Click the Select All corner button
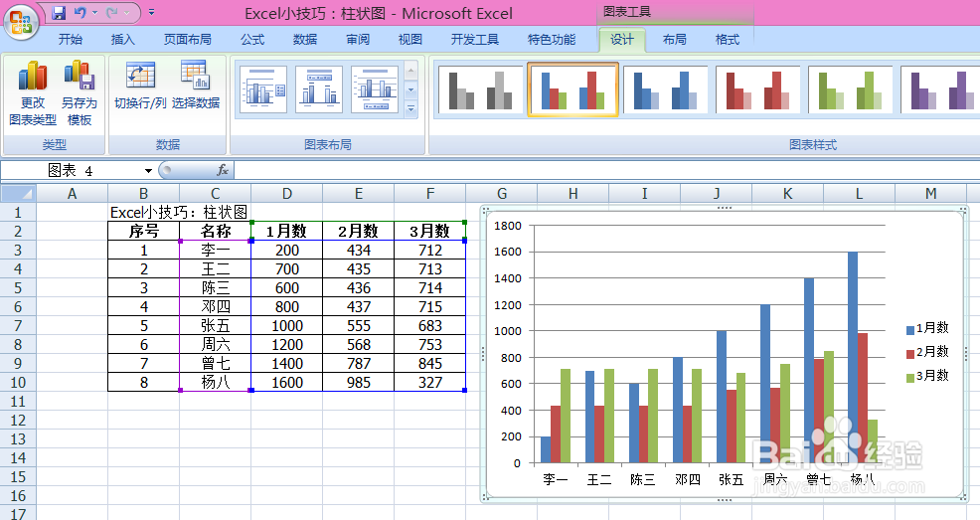The image size is (980, 520). click(x=18, y=193)
